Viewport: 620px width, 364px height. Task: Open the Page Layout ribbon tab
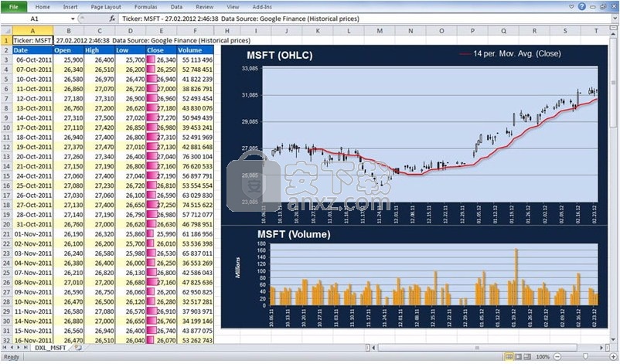pos(105,6)
